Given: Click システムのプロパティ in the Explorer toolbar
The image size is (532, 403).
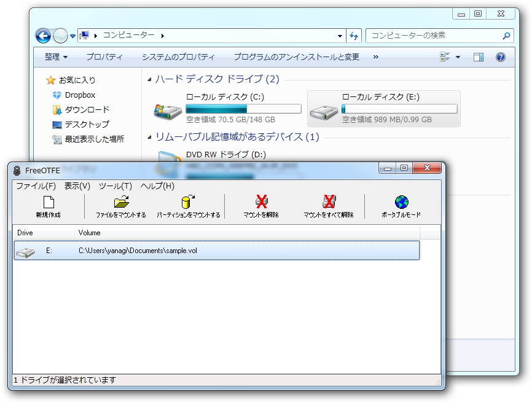Looking at the screenshot, I should tap(178, 57).
